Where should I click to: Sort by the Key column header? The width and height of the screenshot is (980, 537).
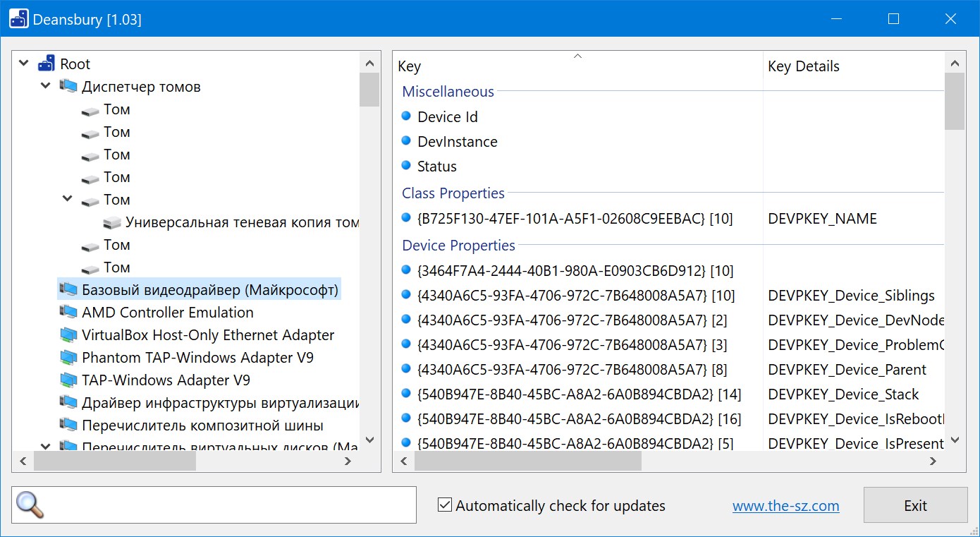tap(577, 66)
